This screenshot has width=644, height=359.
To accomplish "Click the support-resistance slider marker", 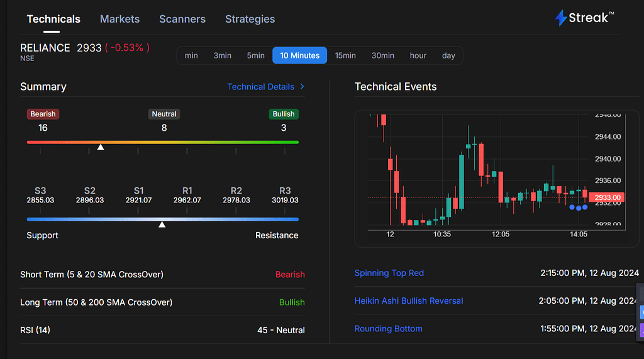I will [x=162, y=224].
